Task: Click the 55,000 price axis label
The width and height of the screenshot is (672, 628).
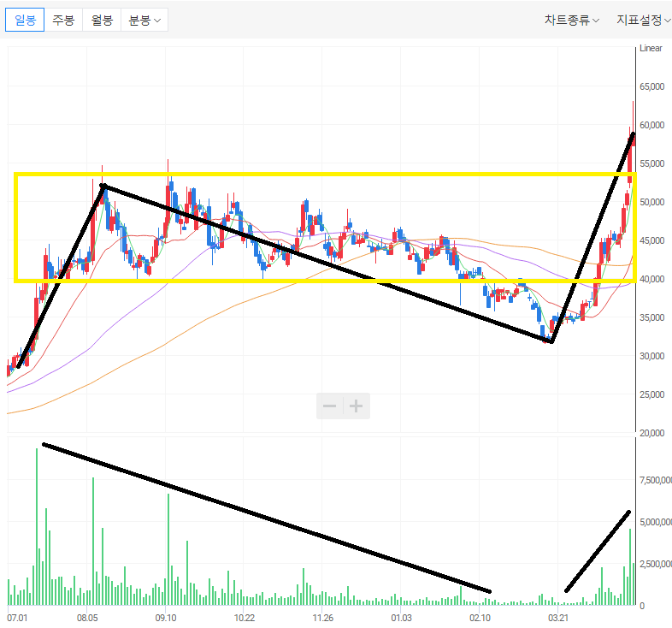Action: coord(651,163)
